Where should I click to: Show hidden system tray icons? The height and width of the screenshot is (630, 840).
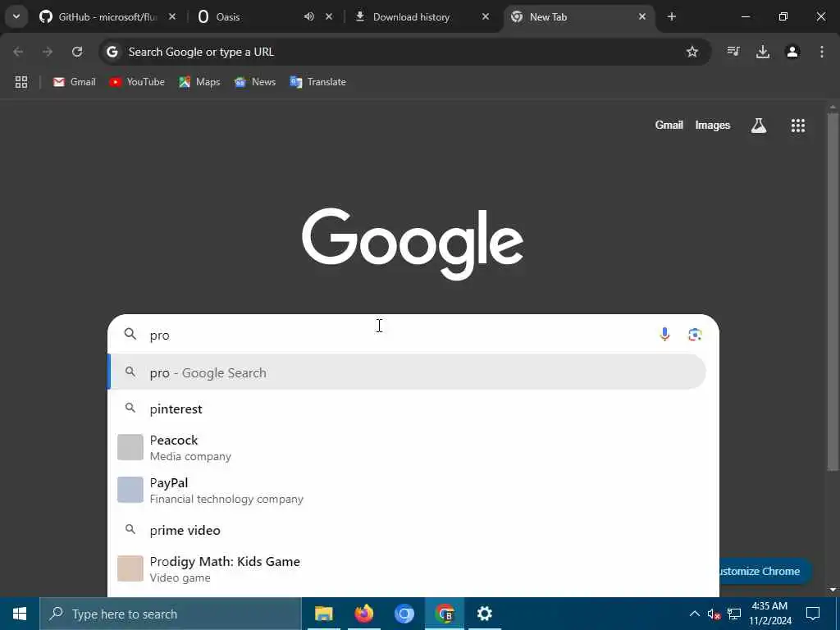click(x=694, y=614)
